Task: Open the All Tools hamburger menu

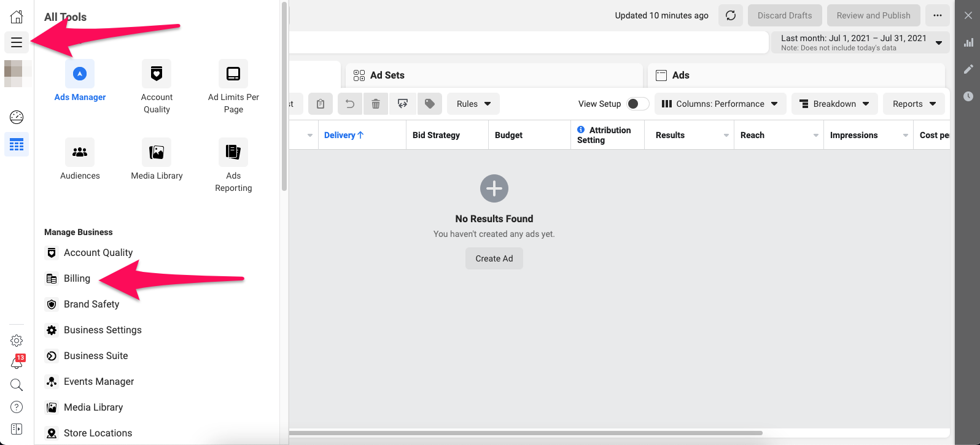Action: coord(17,42)
